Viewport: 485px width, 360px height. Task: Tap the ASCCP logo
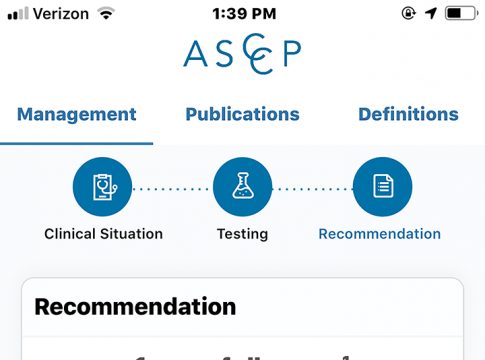tap(242, 54)
